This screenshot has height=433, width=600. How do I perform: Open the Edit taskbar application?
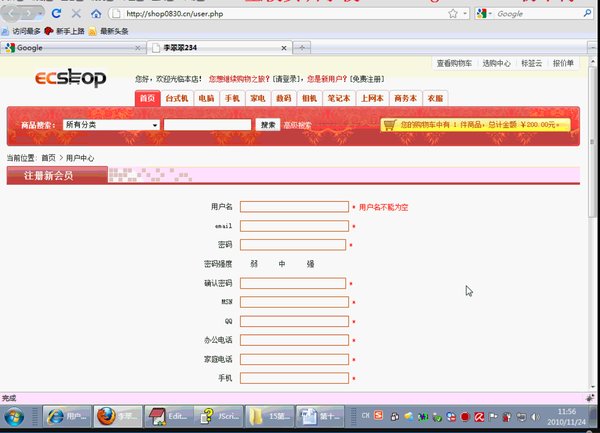169,417
